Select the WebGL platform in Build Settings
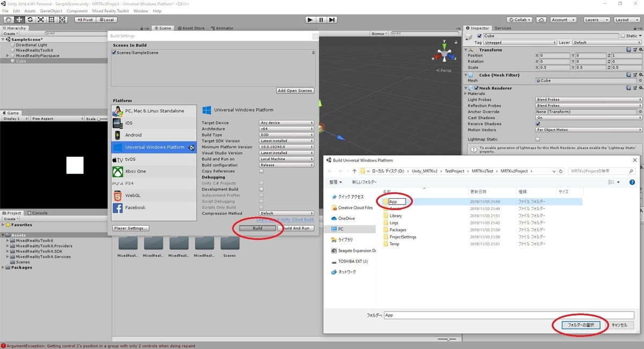This screenshot has height=349, width=644. (x=155, y=195)
